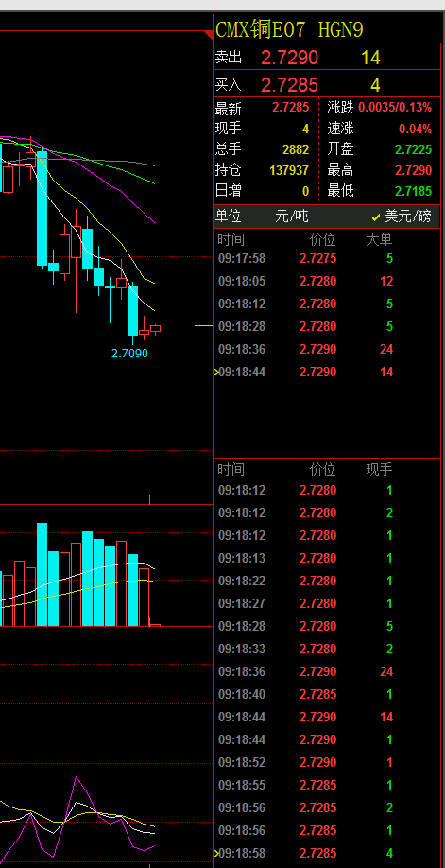This screenshot has height=868, width=445.
Task: Select the 09:18:52 tick at 2.7290
Action: coord(327,762)
